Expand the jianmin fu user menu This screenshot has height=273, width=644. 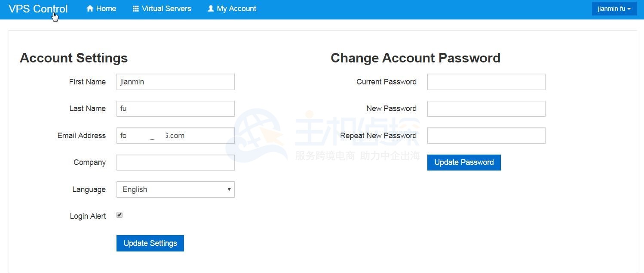tap(614, 9)
